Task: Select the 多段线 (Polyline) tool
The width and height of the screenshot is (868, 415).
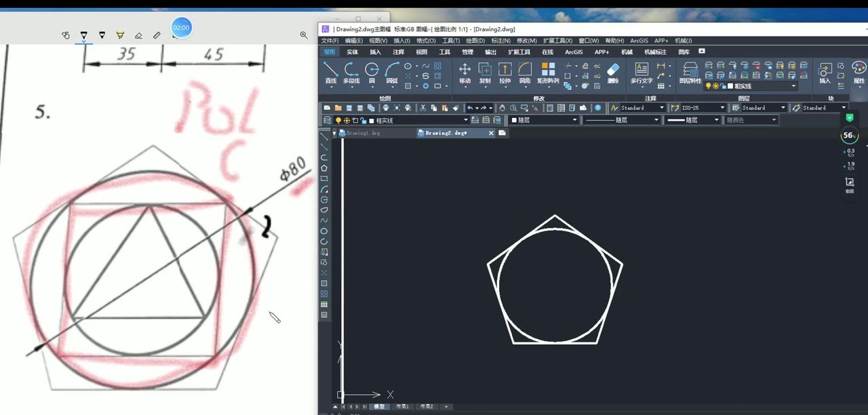Action: coord(351,72)
